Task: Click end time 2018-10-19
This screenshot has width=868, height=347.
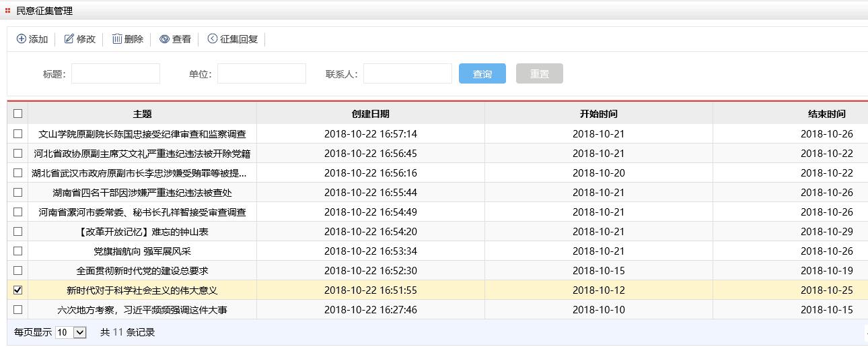Action: [827, 271]
